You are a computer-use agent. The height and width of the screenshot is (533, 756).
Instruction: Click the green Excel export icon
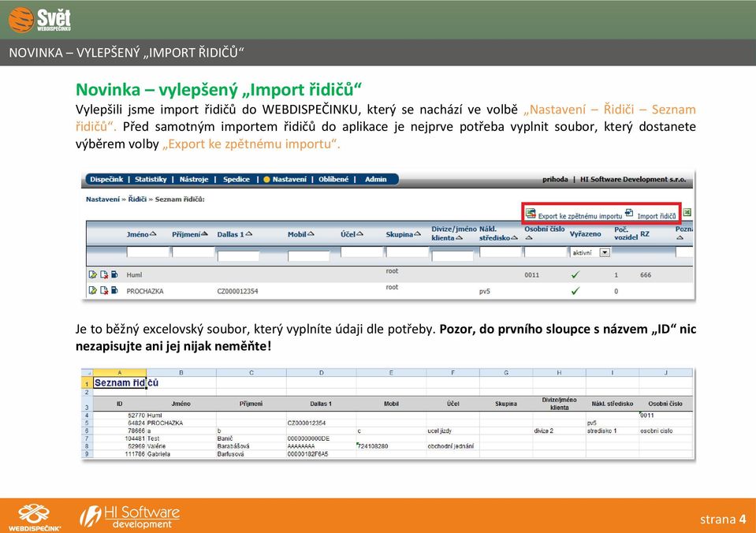(x=687, y=212)
